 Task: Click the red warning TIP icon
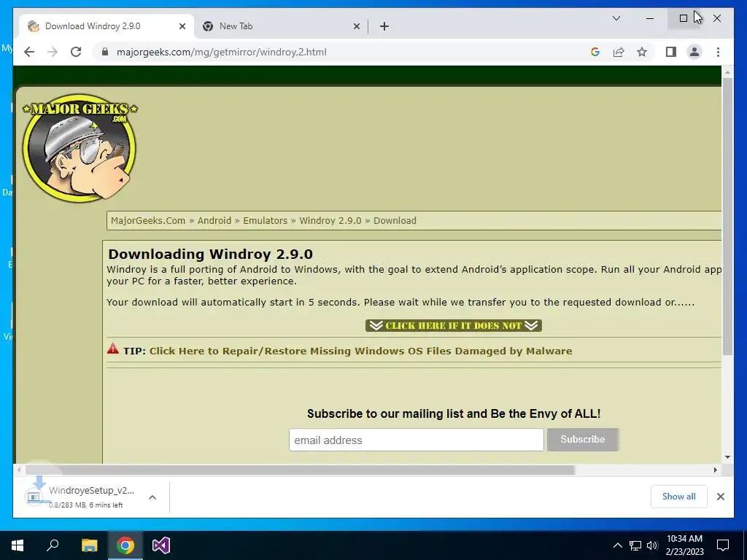113,349
